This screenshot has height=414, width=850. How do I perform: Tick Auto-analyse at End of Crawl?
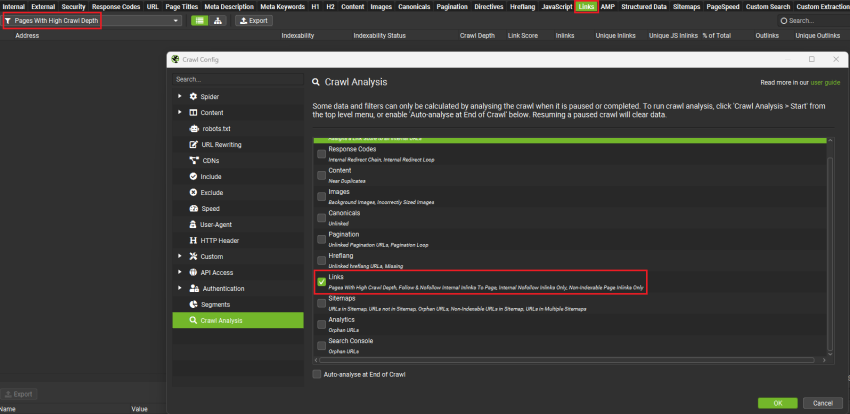pyautogui.click(x=317, y=374)
